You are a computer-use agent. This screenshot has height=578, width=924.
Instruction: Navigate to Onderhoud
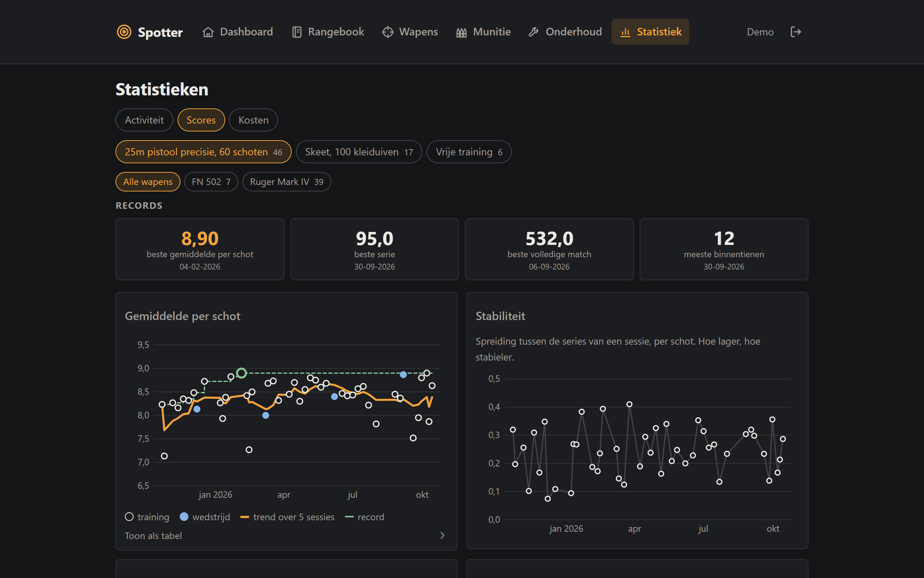coord(565,32)
